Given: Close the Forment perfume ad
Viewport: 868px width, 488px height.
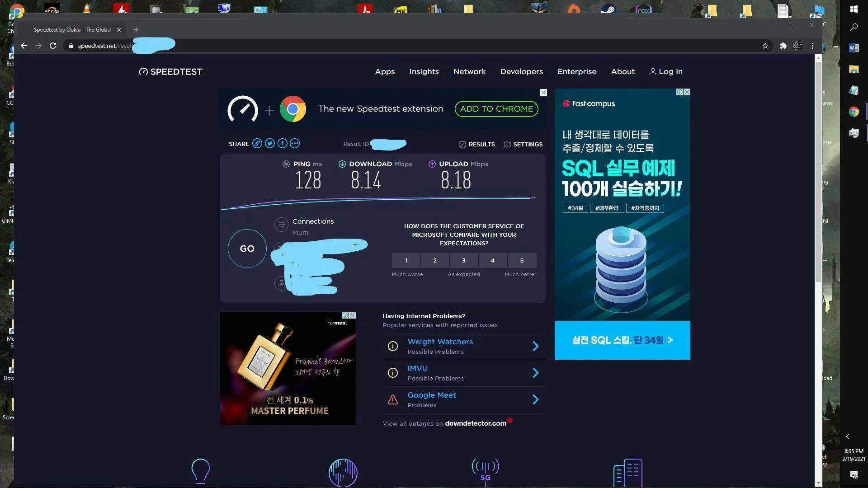Looking at the screenshot, I should [x=352, y=315].
